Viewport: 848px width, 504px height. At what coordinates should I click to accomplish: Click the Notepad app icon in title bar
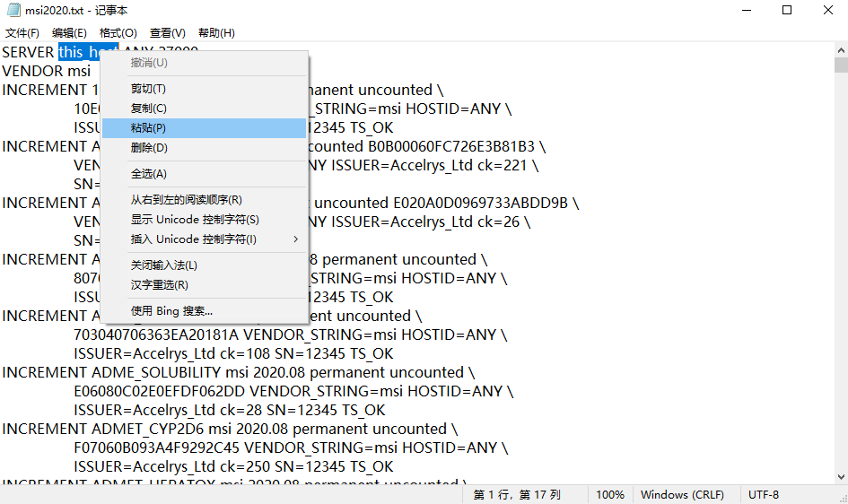click(13, 10)
